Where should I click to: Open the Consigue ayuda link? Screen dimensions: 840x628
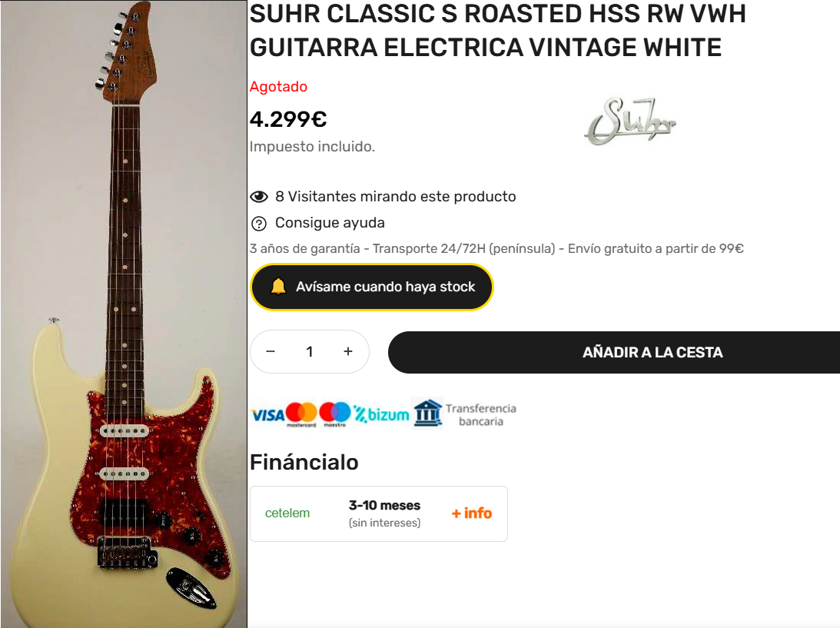point(330,223)
